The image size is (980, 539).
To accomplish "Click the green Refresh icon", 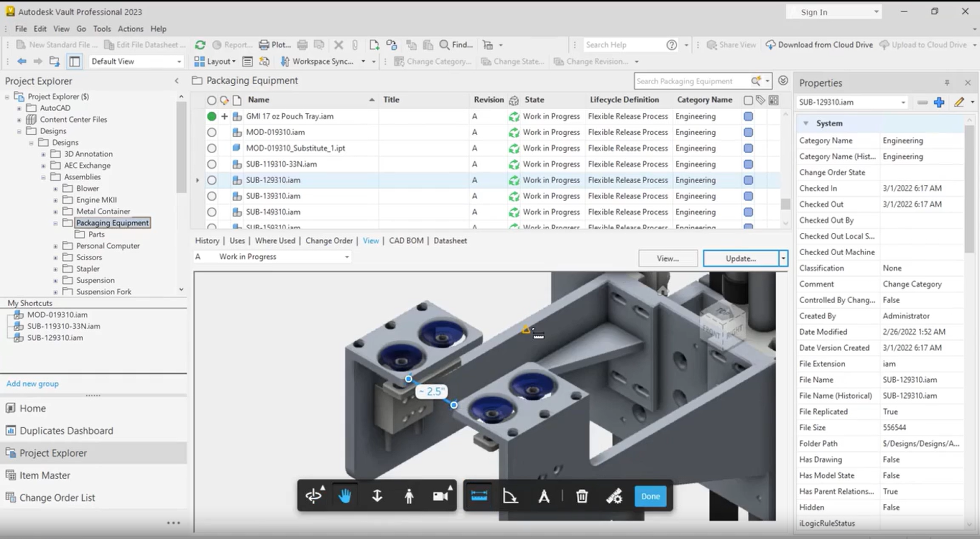I will pos(200,45).
